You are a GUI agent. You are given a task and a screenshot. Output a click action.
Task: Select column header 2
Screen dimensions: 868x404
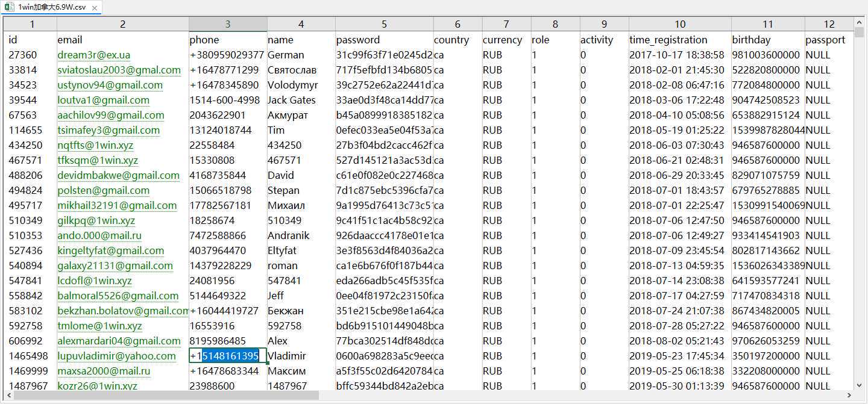coord(123,24)
